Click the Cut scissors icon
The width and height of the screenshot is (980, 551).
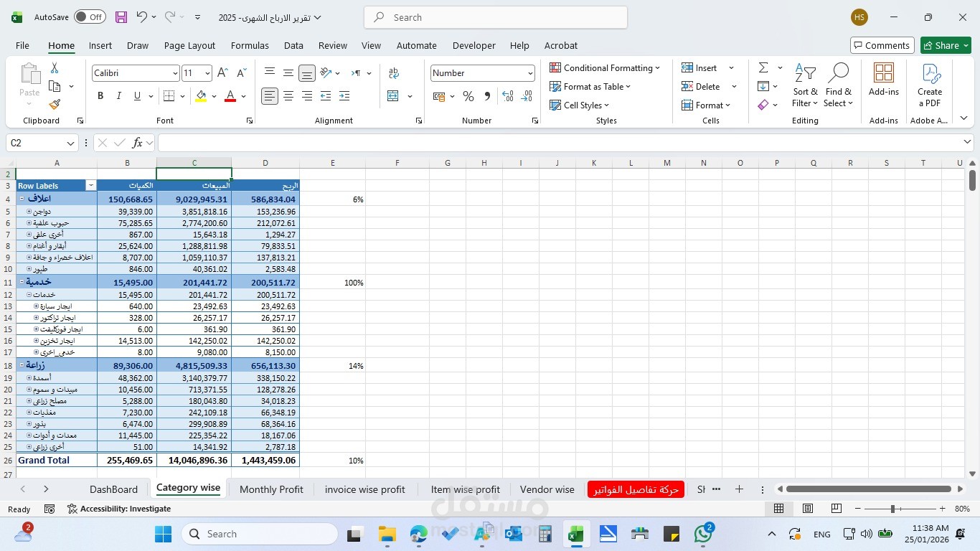coord(55,67)
